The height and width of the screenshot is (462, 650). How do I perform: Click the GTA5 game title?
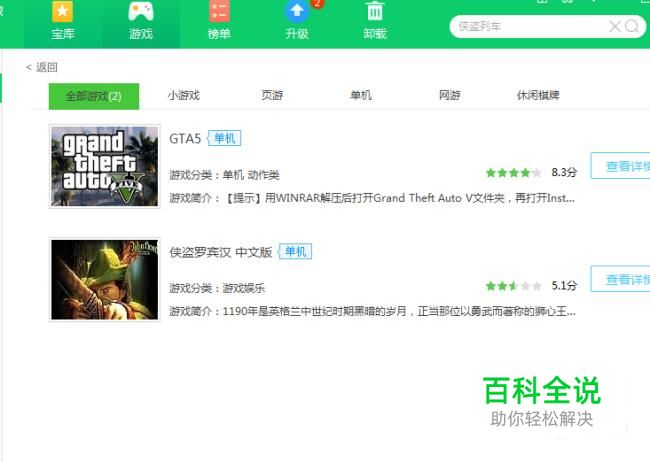[185, 139]
